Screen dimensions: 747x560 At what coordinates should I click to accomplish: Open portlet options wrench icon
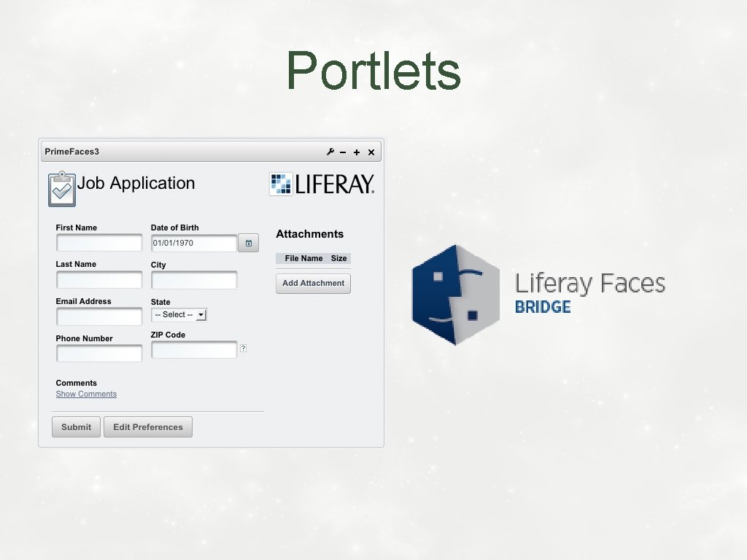coord(330,152)
